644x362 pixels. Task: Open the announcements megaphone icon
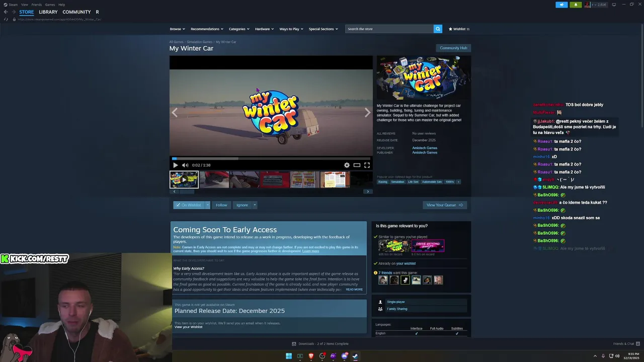click(x=561, y=5)
